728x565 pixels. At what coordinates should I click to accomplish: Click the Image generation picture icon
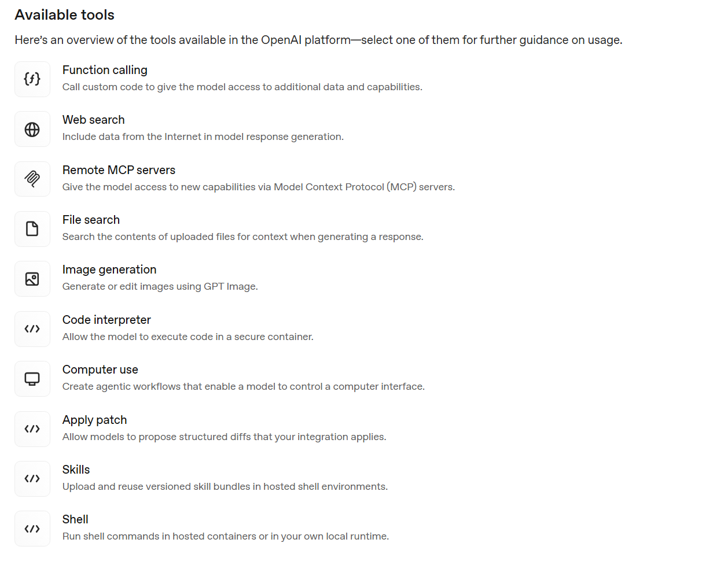tap(32, 279)
